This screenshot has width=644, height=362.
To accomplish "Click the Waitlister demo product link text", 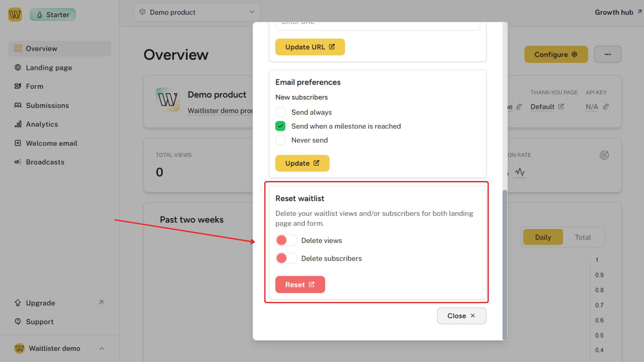I will (x=220, y=111).
